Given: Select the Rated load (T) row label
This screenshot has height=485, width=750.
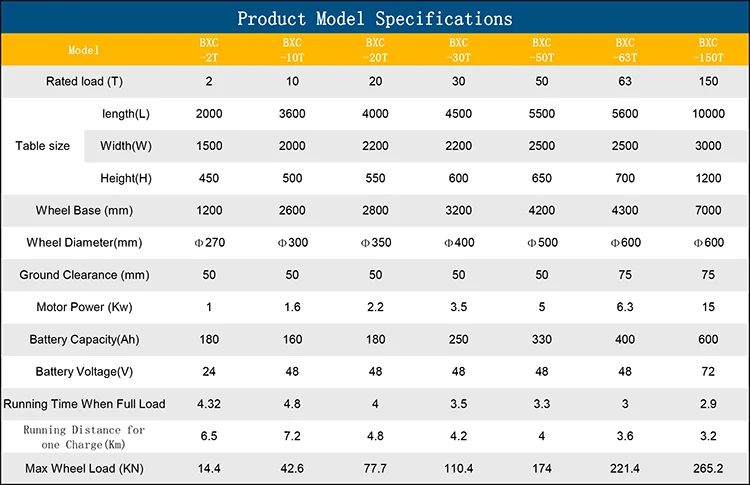Looking at the screenshot, I should [x=84, y=81].
